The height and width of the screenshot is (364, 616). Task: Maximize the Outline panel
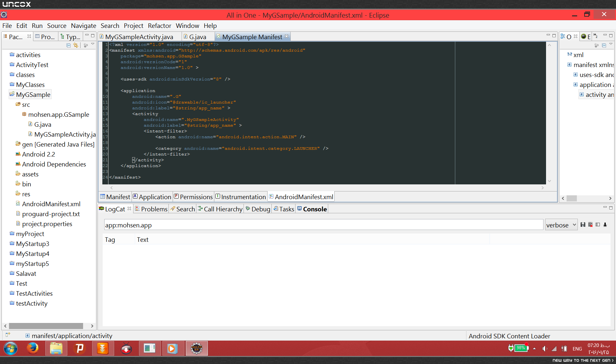coord(611,36)
